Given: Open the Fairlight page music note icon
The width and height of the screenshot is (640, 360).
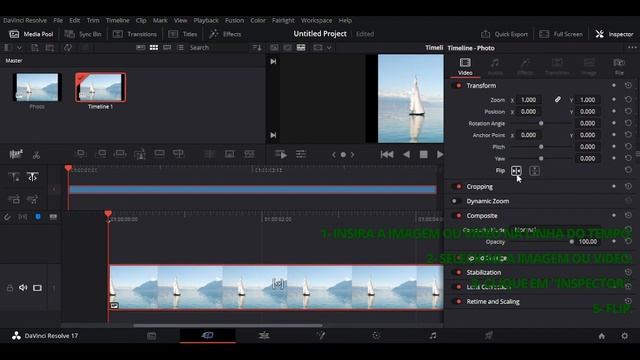Looking at the screenshot, I should [432, 336].
